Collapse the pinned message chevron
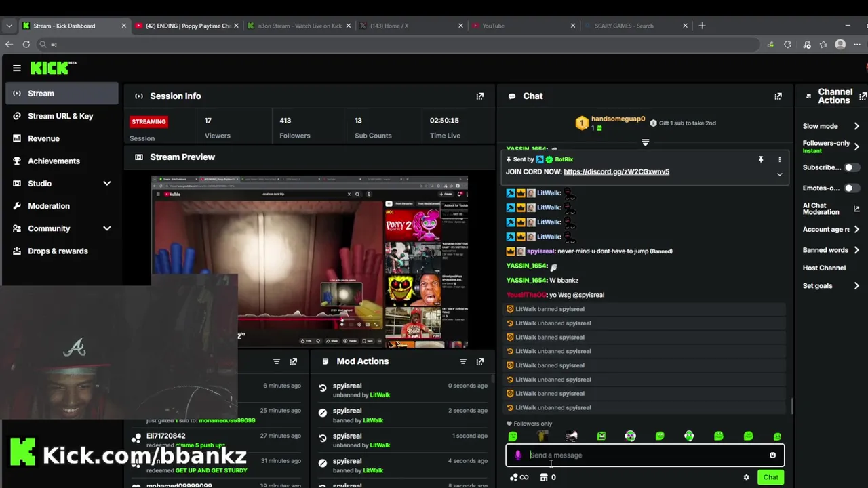Viewport: 868px width, 488px height. (x=779, y=174)
